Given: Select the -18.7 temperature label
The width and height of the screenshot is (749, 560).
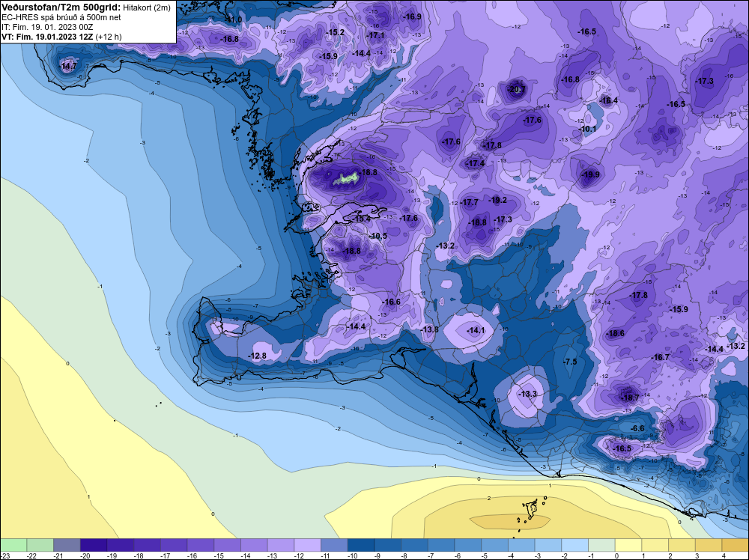Looking at the screenshot, I should (x=630, y=398).
